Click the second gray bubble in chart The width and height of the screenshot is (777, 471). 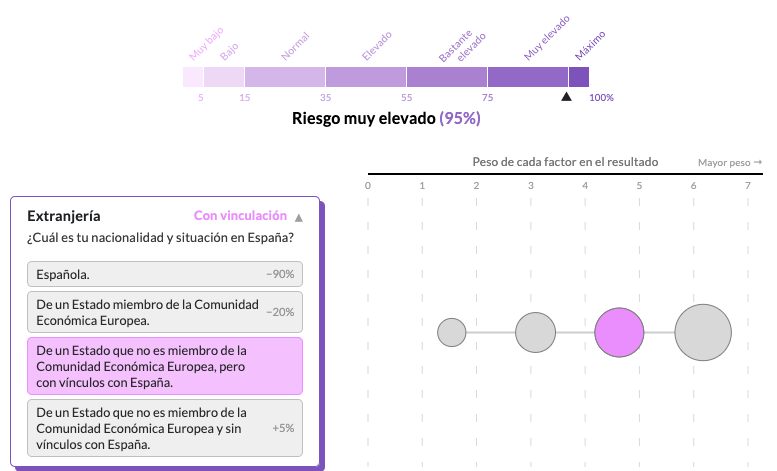535,333
